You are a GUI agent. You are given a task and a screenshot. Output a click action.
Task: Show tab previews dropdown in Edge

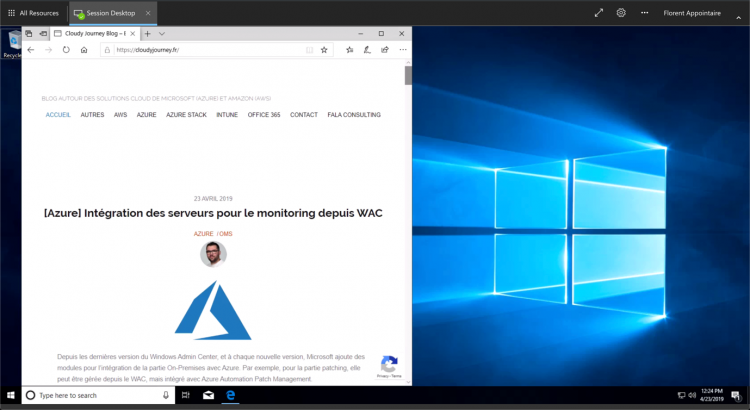click(162, 33)
